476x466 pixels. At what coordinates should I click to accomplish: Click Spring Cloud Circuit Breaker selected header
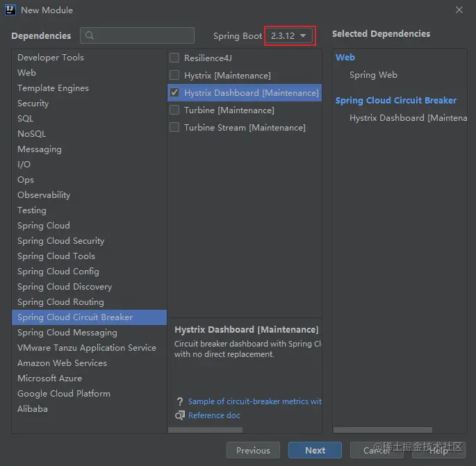coord(396,101)
